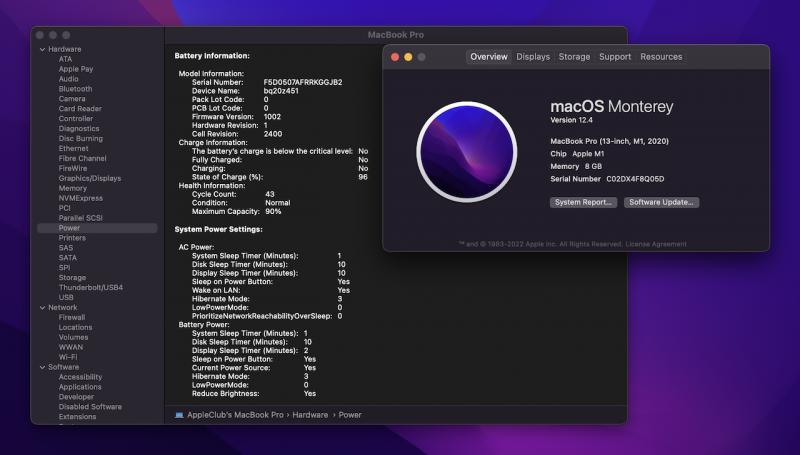The image size is (800, 455).
Task: Collapse the Hardware section in sidebar
Action: coord(42,49)
